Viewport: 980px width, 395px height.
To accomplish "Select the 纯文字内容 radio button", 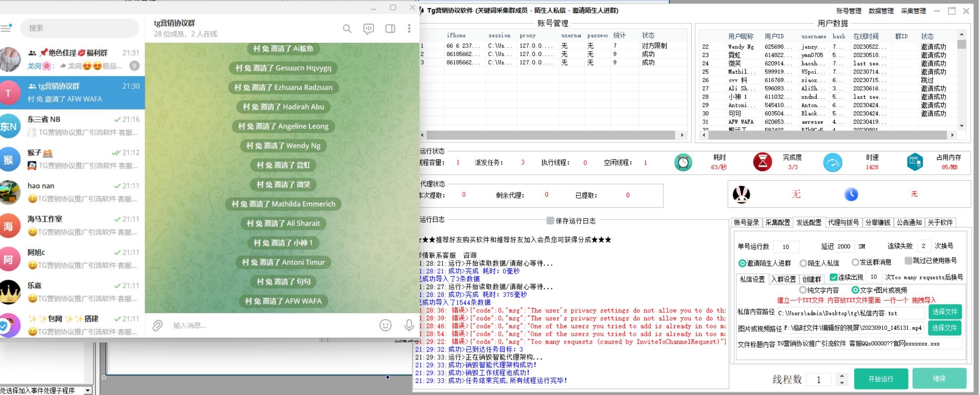I will tap(802, 290).
